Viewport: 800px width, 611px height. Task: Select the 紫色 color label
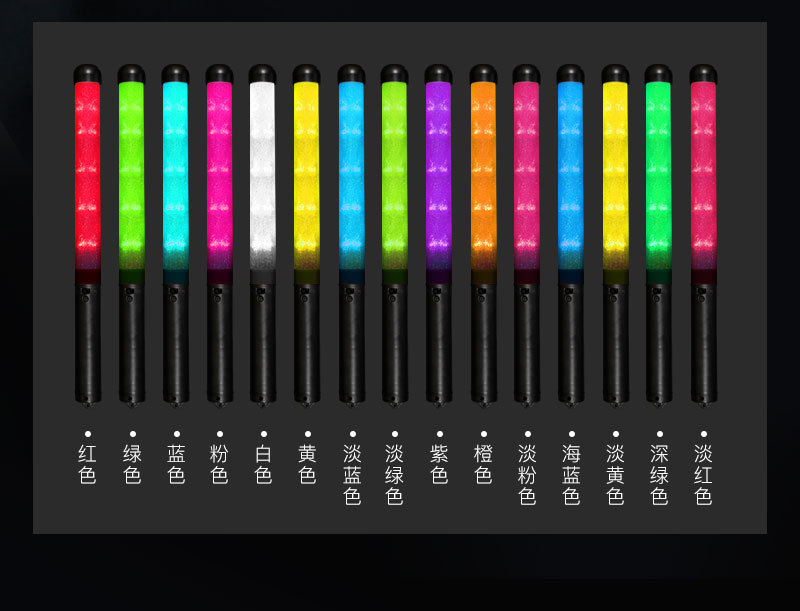click(x=439, y=464)
